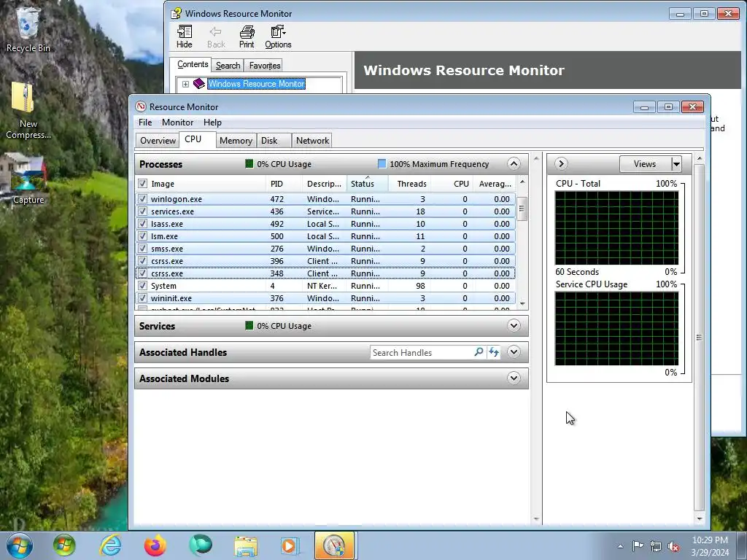Screen dimensions: 747x560
Task: Open Search tab in help window
Action: point(228,65)
